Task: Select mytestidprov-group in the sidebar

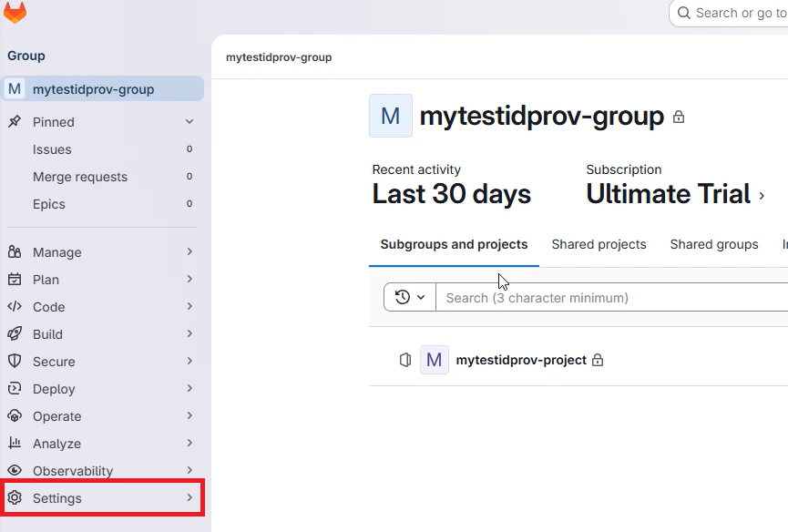Action: [x=103, y=89]
